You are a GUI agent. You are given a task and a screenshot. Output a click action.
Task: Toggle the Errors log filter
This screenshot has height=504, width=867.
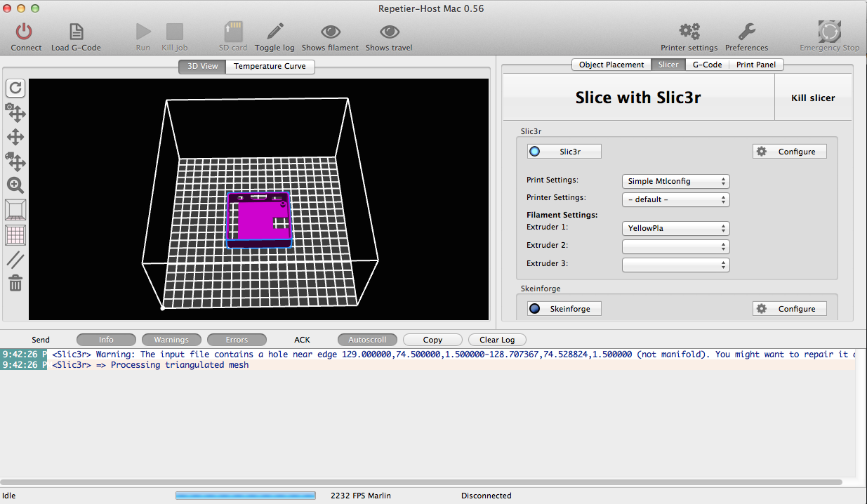pos(237,340)
